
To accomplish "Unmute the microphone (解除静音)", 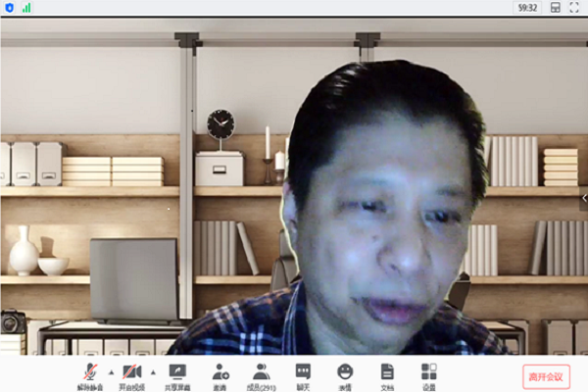I will tap(91, 372).
